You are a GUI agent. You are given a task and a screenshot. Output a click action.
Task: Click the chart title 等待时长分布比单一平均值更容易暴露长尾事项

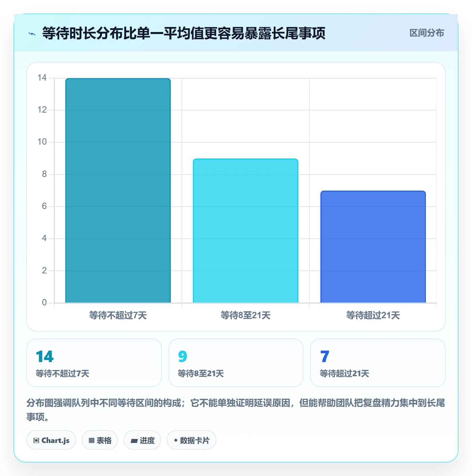click(184, 33)
